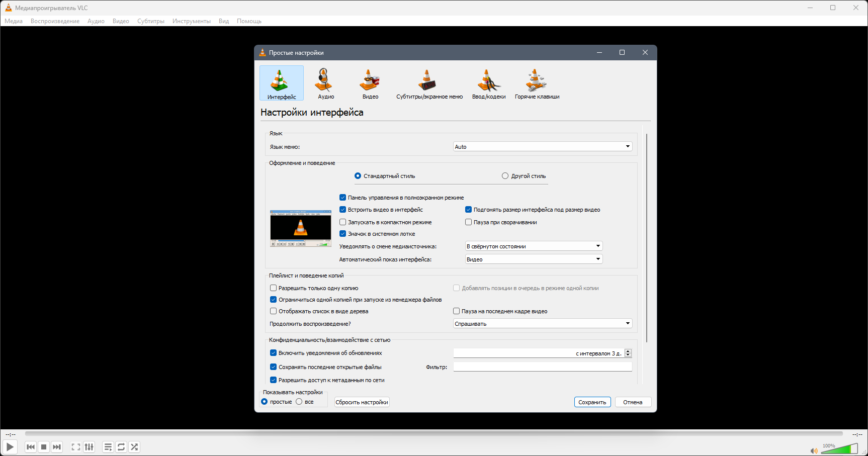Screen dimensions: 868x456
Task: Toggle random shuffle playback icon
Action: tap(134, 447)
